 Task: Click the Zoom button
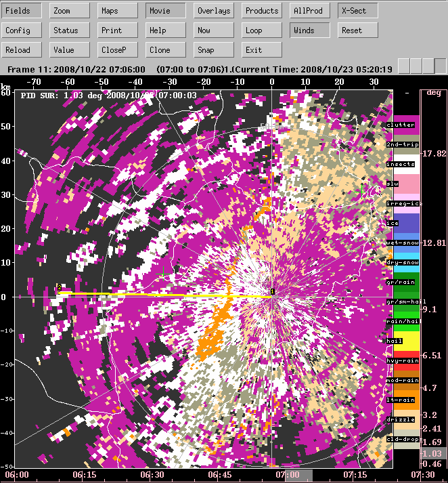(x=70, y=11)
